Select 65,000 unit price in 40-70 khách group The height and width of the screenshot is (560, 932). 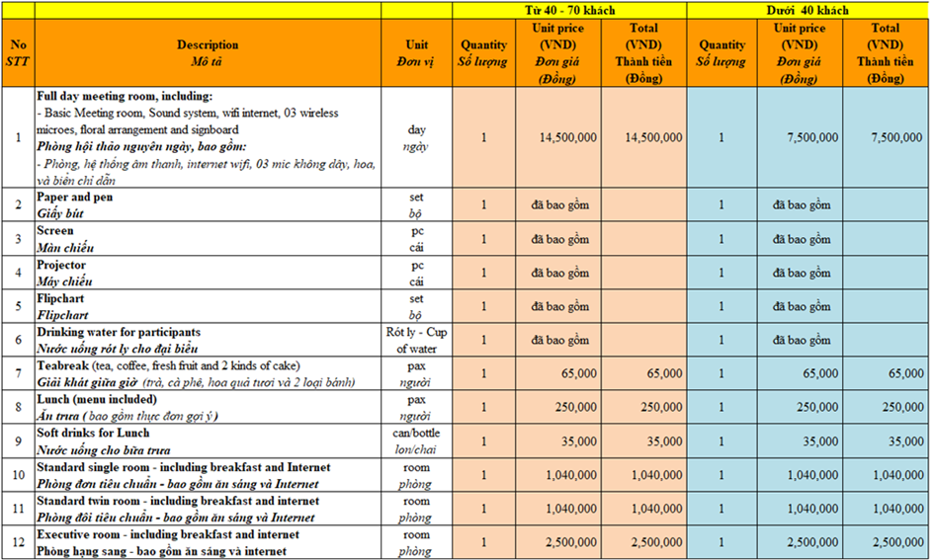(558, 373)
